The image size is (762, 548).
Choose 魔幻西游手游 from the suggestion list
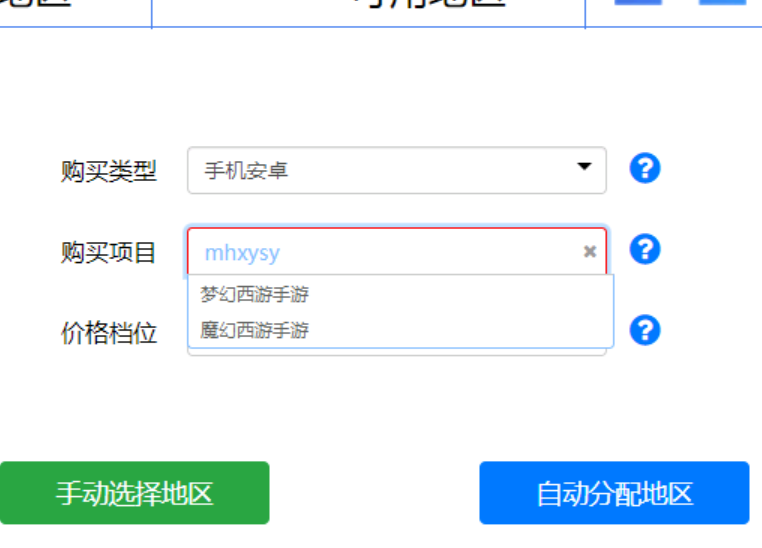tap(255, 330)
